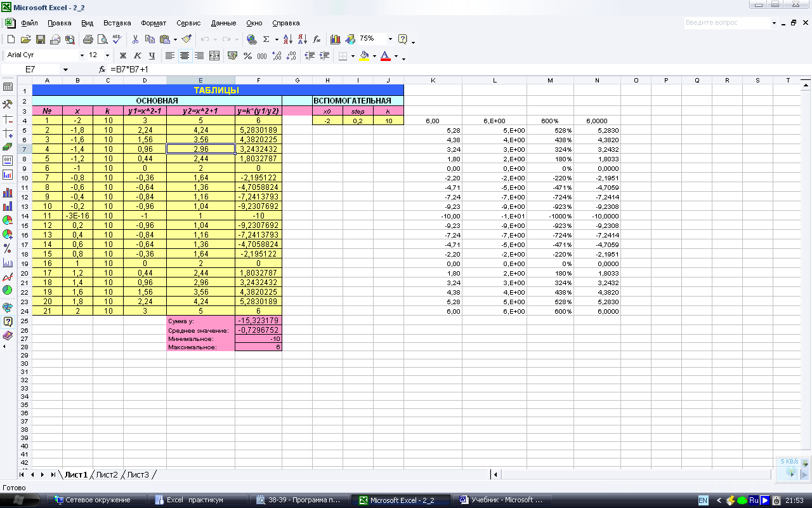Select the ТАБЛИЦЫ title cell
The image size is (812, 508).
click(x=218, y=90)
